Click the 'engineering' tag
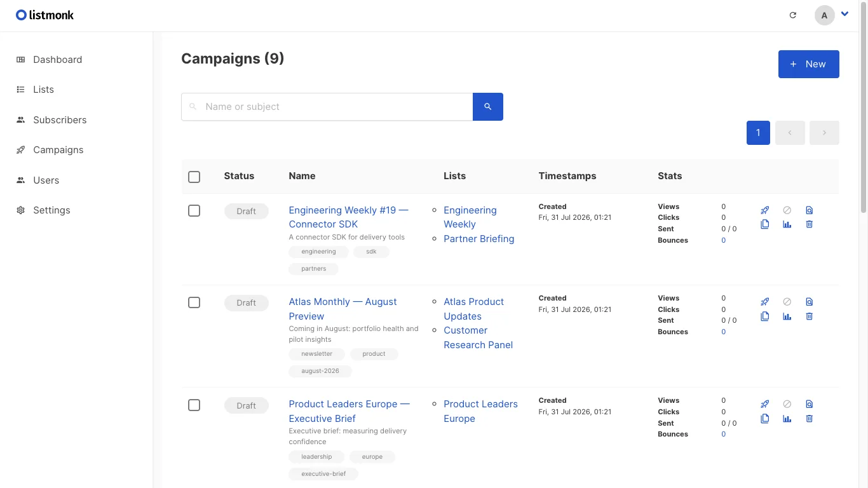The image size is (868, 488). tap(318, 252)
